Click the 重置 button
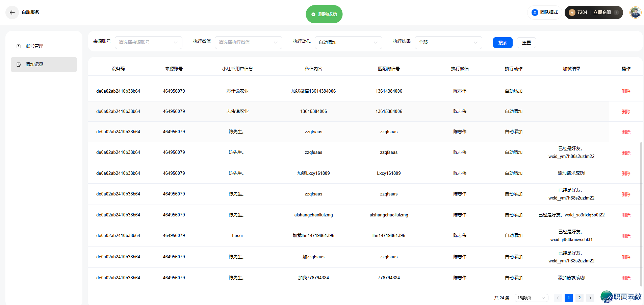Image resolution: width=644 pixels, height=305 pixels. [x=526, y=42]
